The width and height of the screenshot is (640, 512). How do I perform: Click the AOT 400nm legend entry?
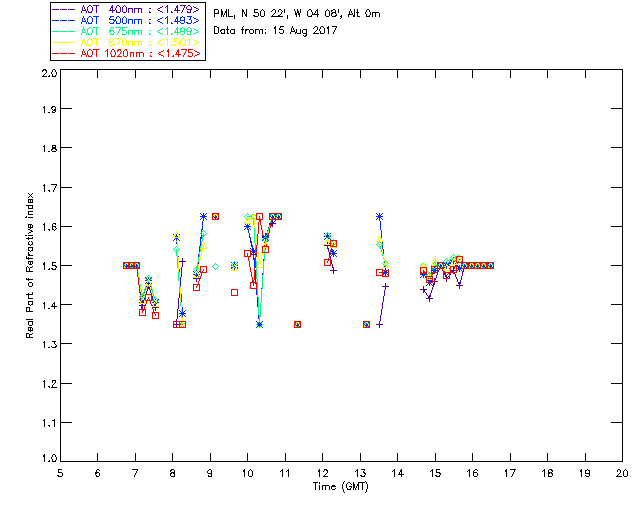pyautogui.click(x=126, y=9)
